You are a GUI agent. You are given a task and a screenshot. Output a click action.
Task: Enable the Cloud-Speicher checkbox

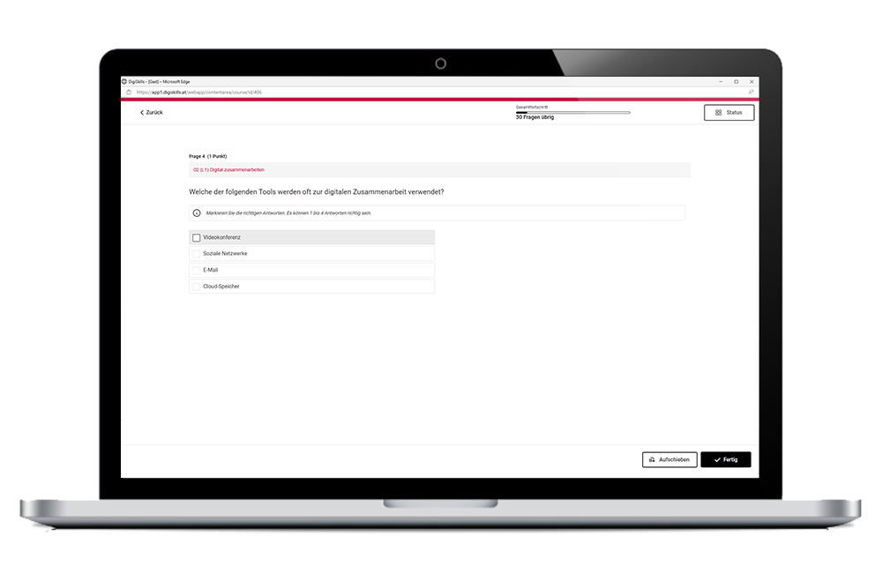pos(197,287)
